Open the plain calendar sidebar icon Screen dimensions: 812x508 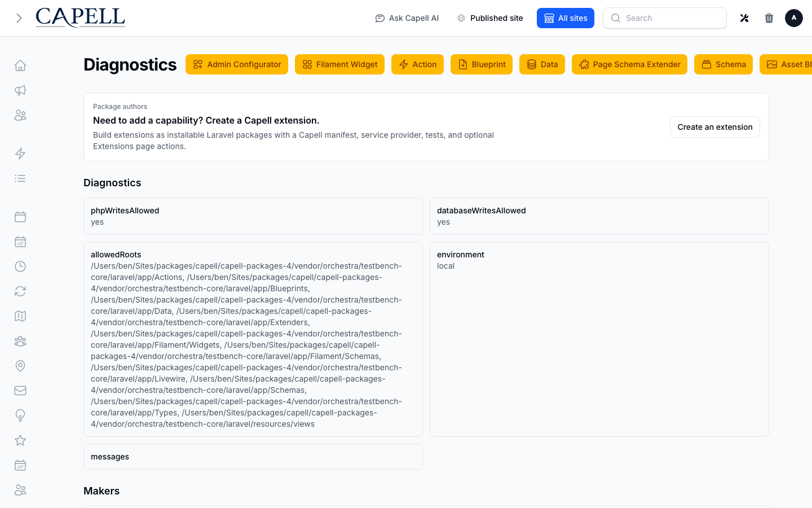pyautogui.click(x=20, y=217)
